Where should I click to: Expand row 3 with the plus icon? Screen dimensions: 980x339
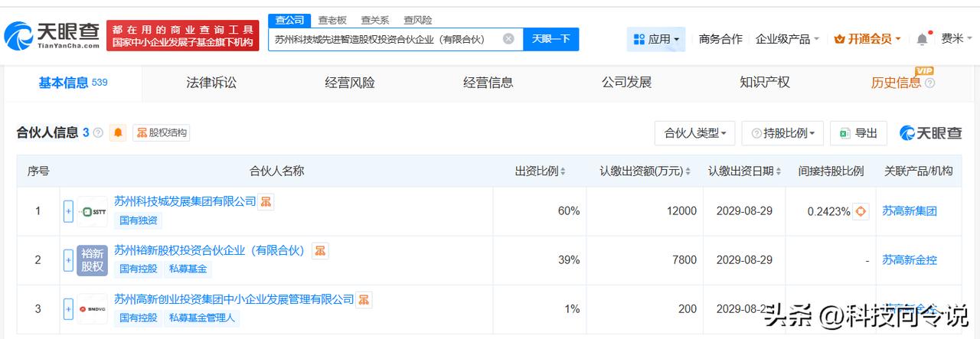pos(68,309)
